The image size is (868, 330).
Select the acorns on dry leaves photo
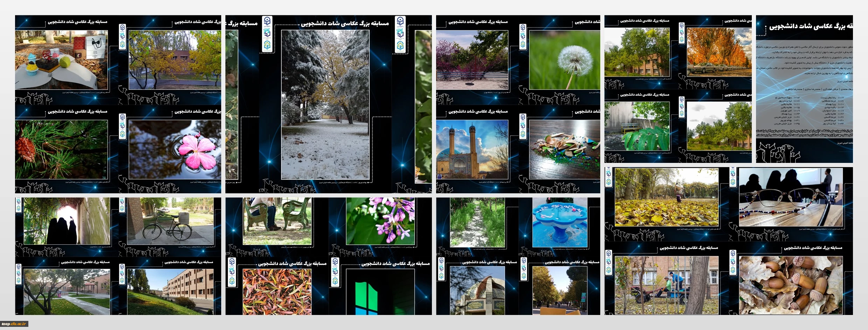point(791,285)
